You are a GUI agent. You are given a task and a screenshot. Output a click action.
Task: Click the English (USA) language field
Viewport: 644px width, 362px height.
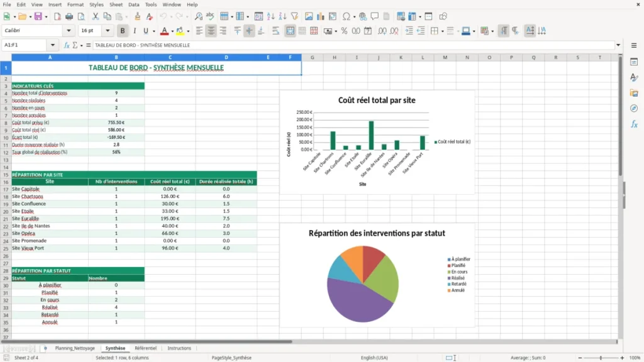click(x=374, y=358)
